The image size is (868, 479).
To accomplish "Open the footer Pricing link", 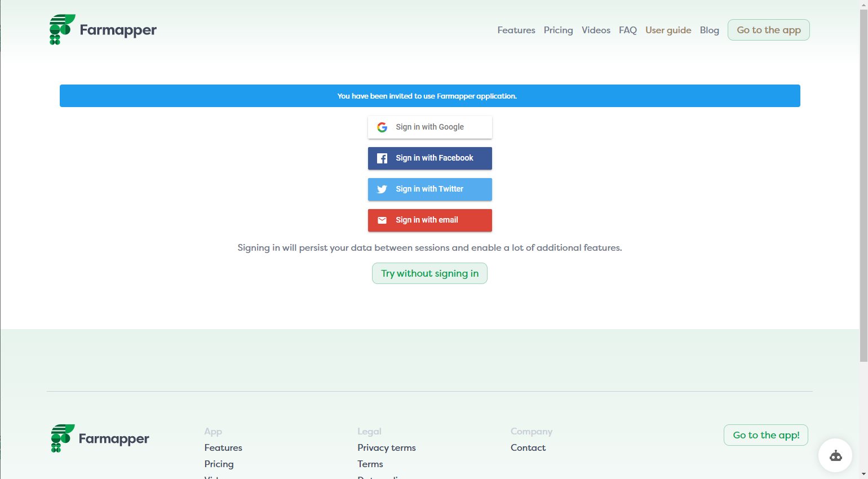I will coord(219,464).
